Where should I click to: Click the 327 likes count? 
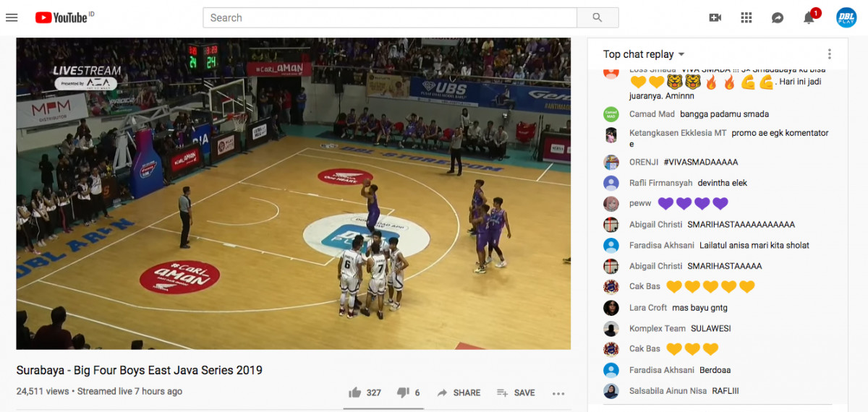373,392
